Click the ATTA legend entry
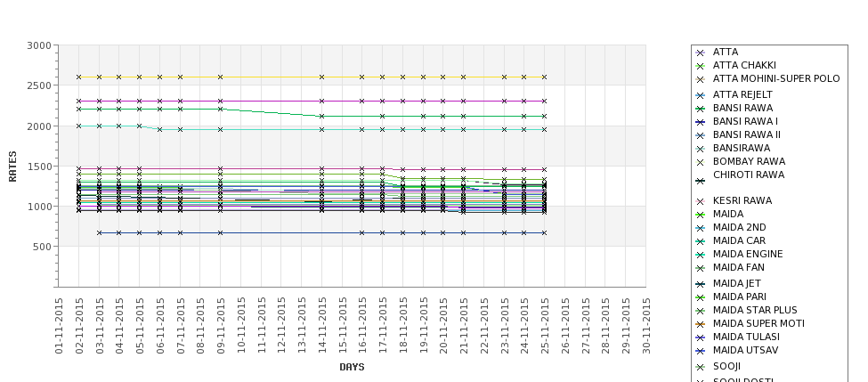This screenshot has width=868, height=382. click(x=726, y=52)
